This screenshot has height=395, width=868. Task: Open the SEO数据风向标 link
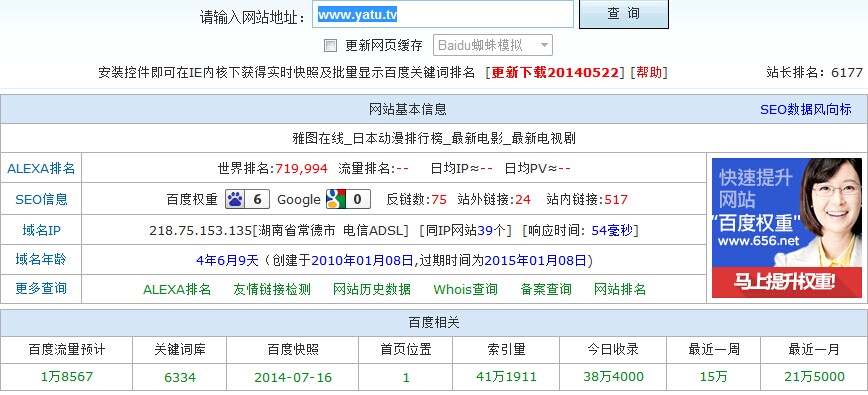(x=805, y=110)
